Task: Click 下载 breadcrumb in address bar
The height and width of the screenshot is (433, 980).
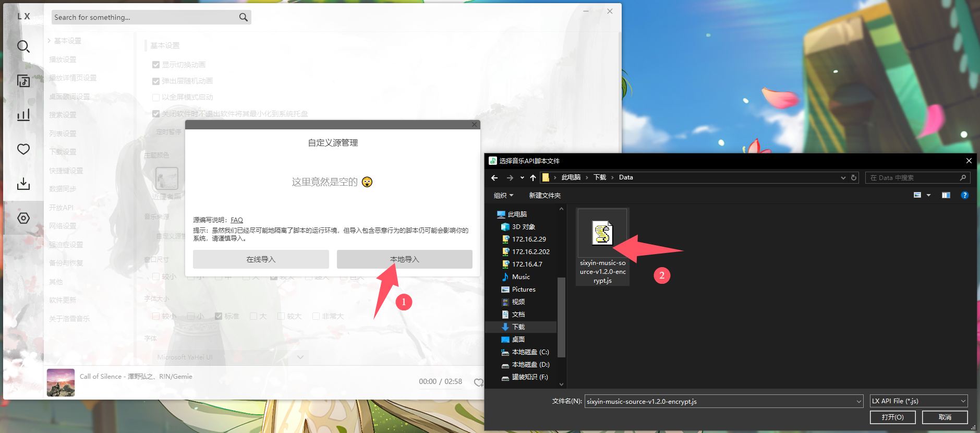Action: pyautogui.click(x=600, y=177)
